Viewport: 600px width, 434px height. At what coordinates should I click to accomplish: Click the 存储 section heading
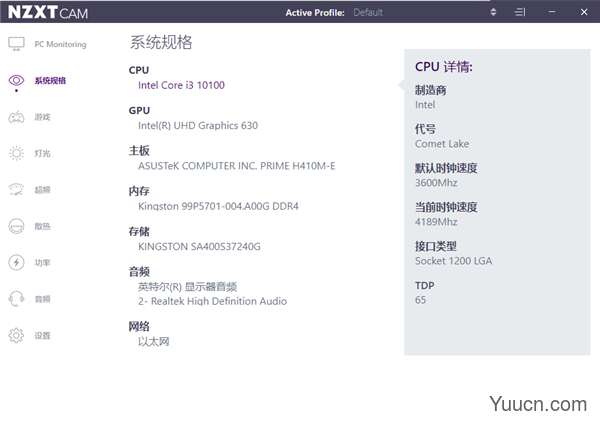(x=139, y=232)
